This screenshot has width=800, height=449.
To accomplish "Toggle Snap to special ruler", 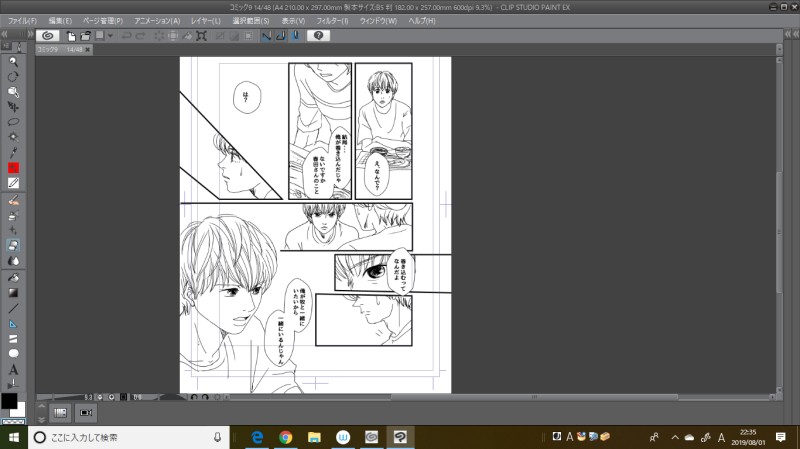I will (x=281, y=36).
